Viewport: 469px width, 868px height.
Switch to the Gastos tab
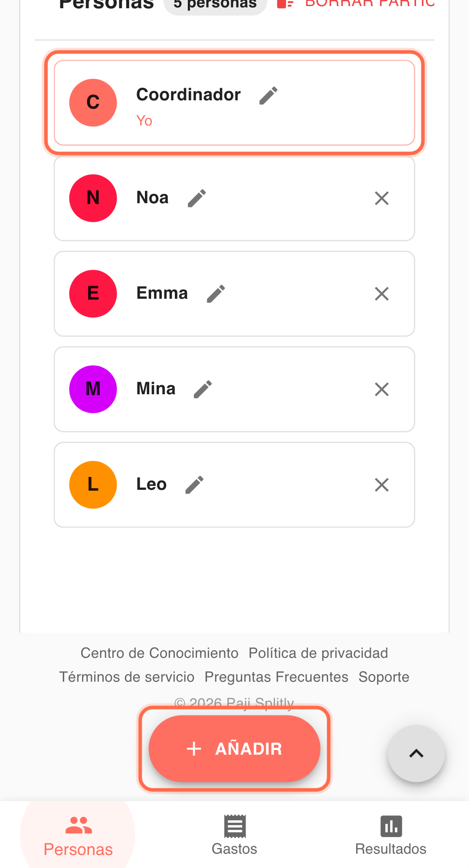click(234, 835)
